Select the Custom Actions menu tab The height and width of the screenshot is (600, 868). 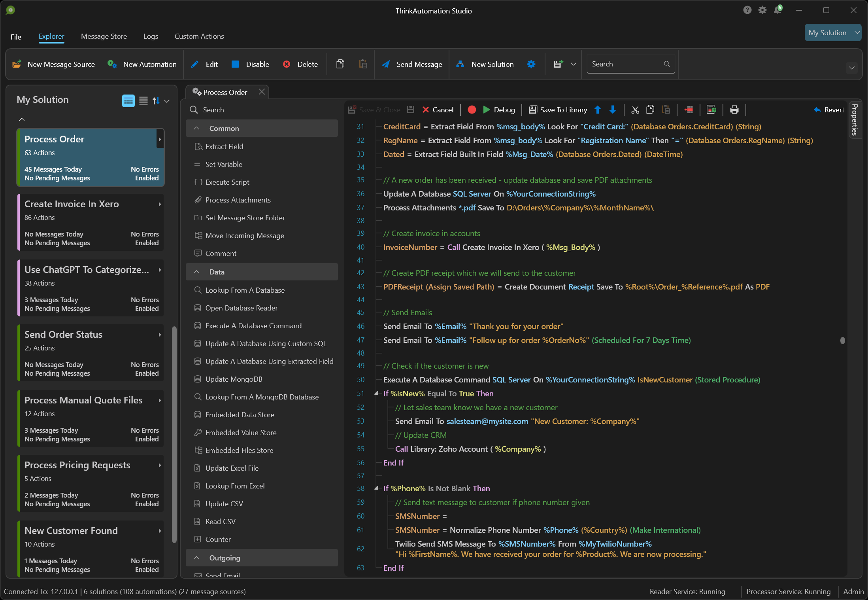(198, 36)
